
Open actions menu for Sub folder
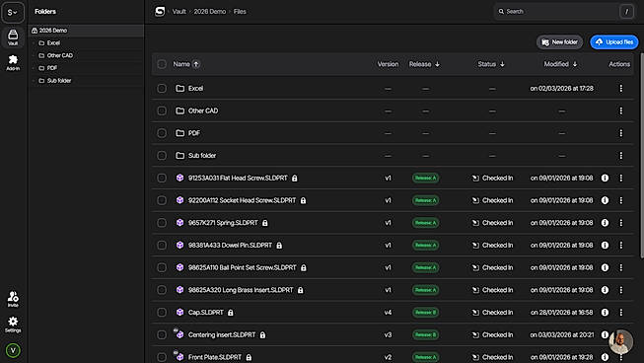click(621, 156)
